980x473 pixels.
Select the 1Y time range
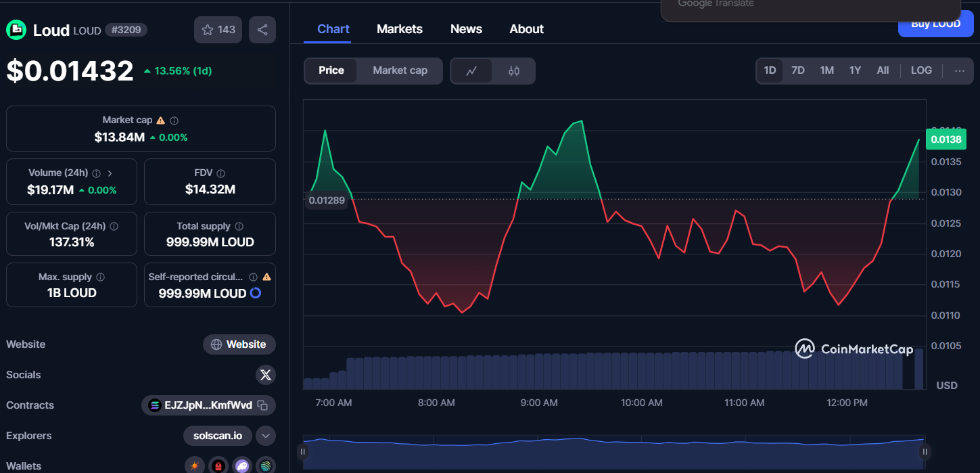point(855,70)
